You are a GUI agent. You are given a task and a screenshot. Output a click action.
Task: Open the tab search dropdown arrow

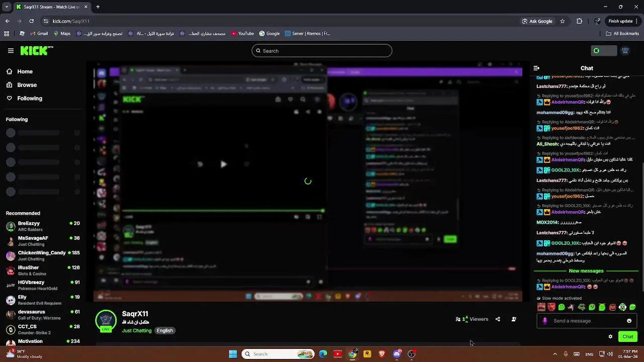(x=6, y=7)
